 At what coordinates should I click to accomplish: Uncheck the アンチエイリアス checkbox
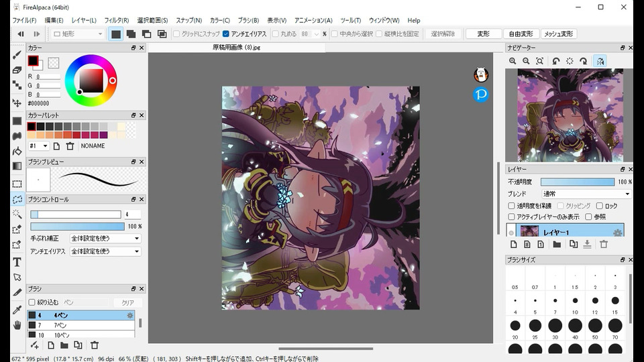(226, 34)
